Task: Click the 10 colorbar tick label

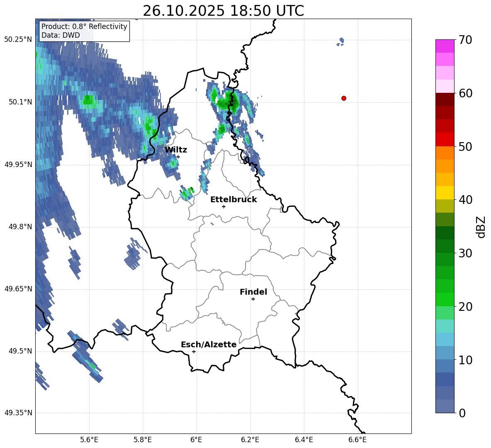Action: point(465,360)
